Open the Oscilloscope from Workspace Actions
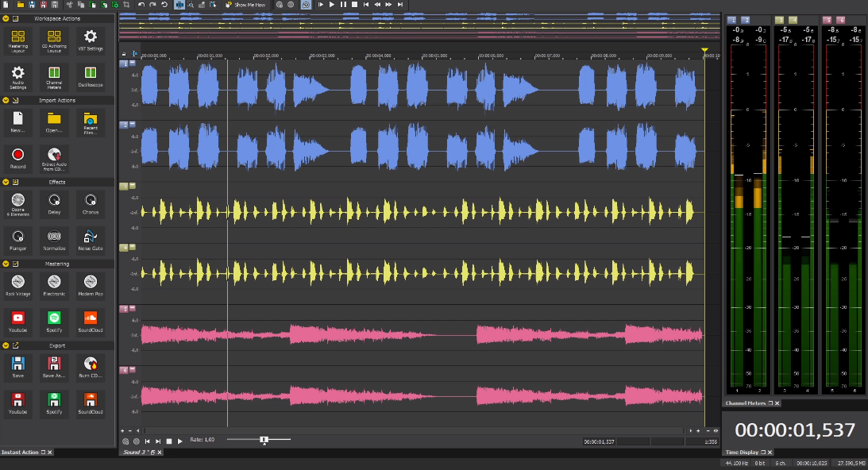Image resolution: width=868 pixels, height=470 pixels. tap(90, 76)
